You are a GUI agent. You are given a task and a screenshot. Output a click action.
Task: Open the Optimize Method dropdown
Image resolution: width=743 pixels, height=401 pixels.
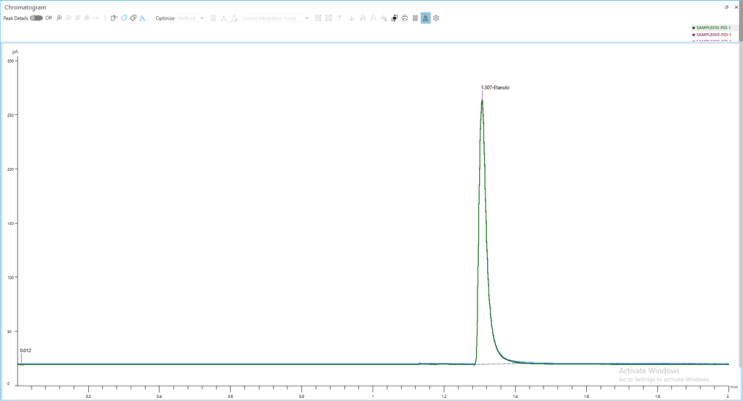click(x=191, y=18)
